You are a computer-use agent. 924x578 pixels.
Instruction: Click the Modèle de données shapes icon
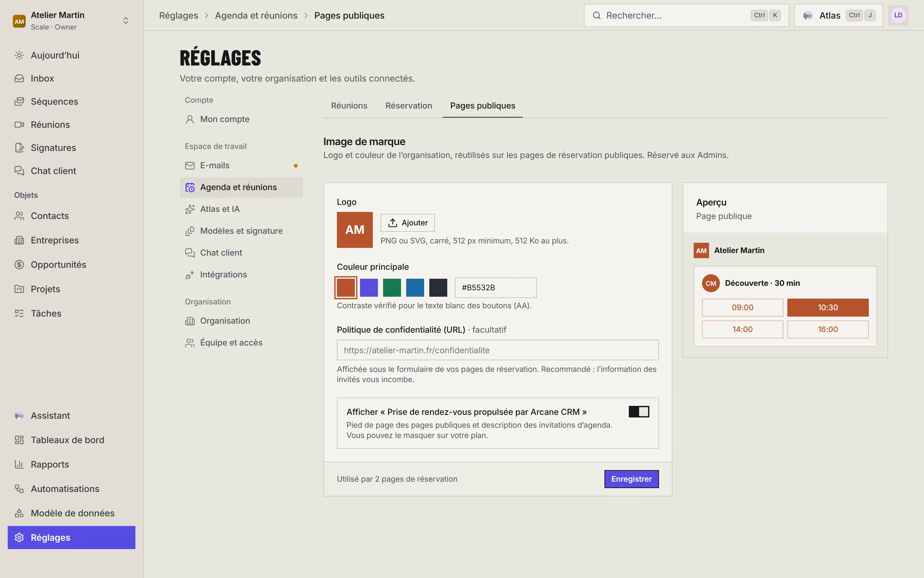(x=19, y=513)
